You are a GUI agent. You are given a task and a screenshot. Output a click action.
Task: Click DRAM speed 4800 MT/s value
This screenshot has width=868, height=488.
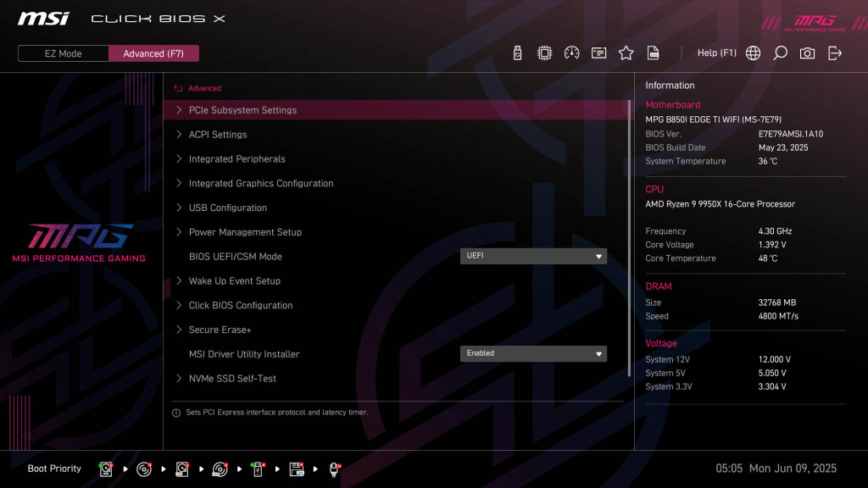(x=778, y=317)
